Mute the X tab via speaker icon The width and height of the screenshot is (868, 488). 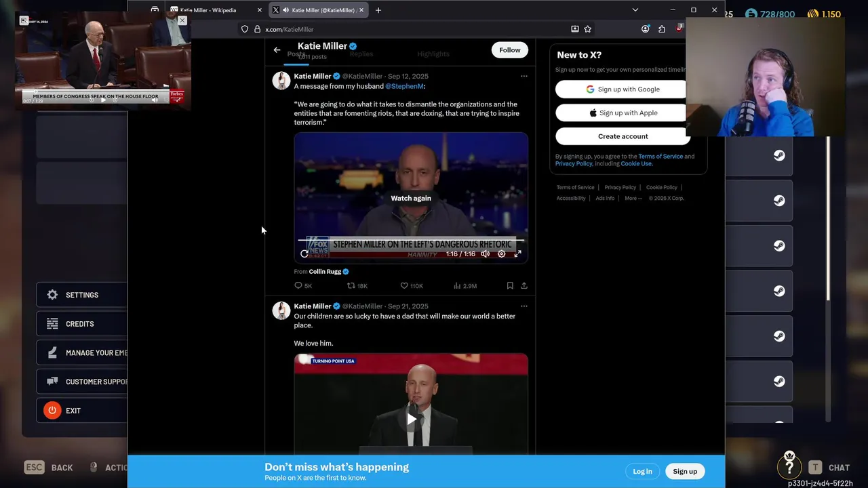click(285, 10)
